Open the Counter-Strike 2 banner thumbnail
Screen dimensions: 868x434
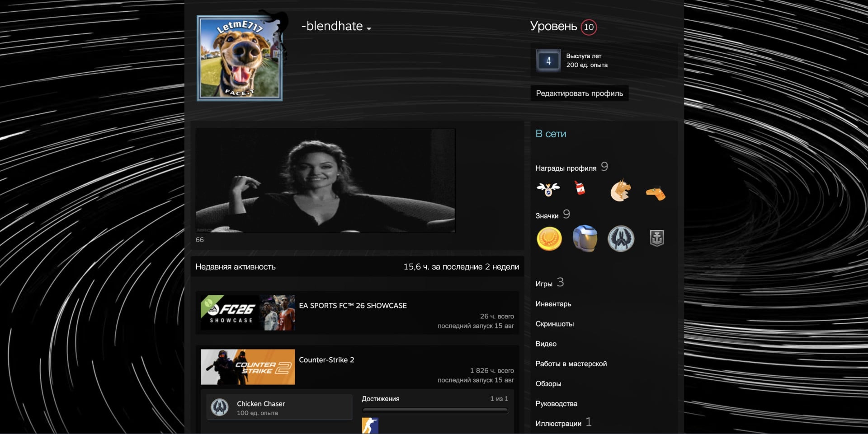(248, 367)
